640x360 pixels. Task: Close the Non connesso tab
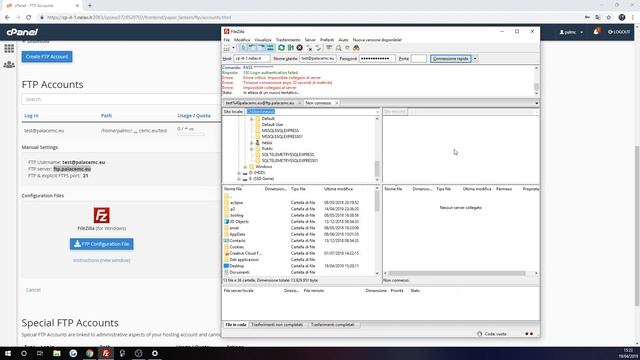tap(337, 103)
